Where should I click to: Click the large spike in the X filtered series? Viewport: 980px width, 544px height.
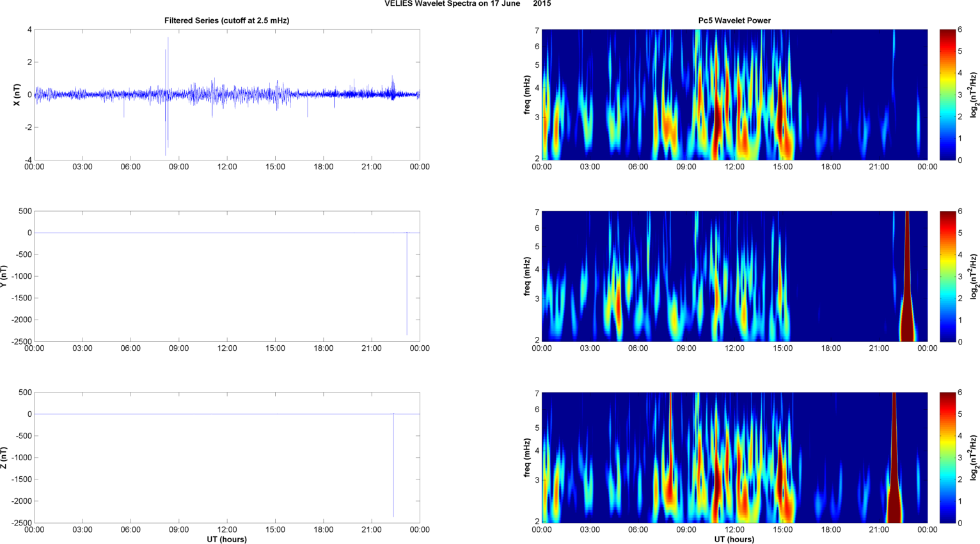[x=167, y=96]
